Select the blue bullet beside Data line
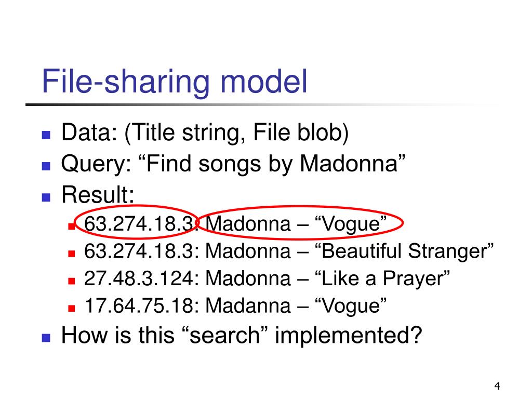The width and height of the screenshot is (532, 399). [x=46, y=135]
